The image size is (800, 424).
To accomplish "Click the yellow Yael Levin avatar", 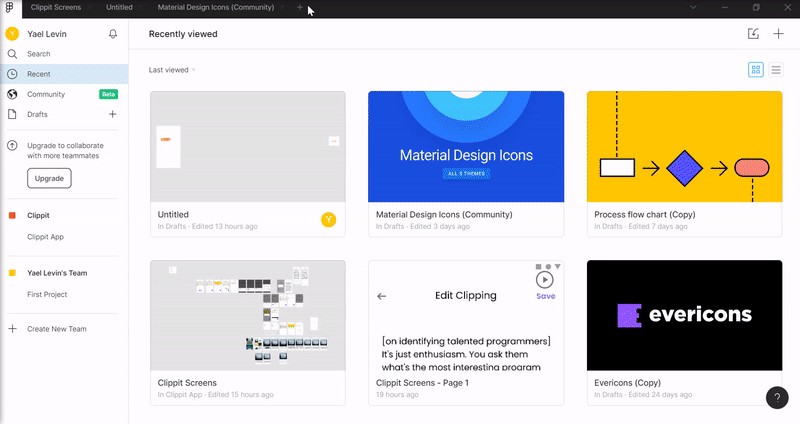I will point(12,34).
